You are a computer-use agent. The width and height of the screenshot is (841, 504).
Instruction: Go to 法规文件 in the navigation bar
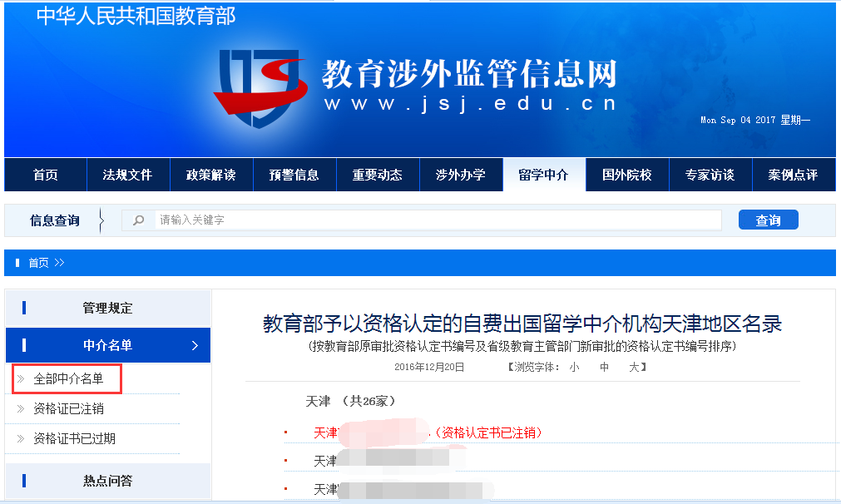click(127, 175)
